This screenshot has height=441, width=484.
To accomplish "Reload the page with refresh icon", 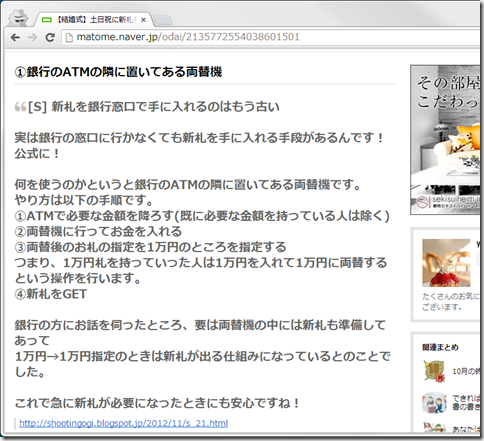I will 50,37.
